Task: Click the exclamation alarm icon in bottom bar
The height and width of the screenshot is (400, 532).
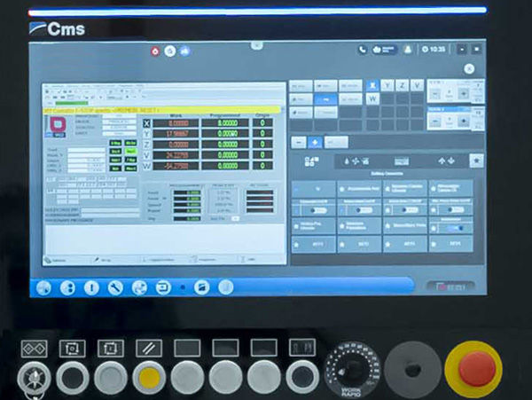Action: pyautogui.click(x=91, y=287)
